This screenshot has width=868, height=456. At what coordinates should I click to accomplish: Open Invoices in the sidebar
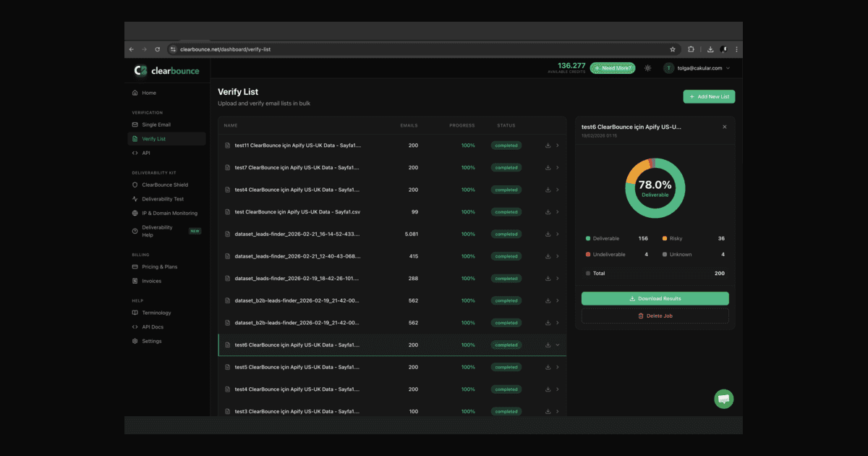[x=167, y=281]
